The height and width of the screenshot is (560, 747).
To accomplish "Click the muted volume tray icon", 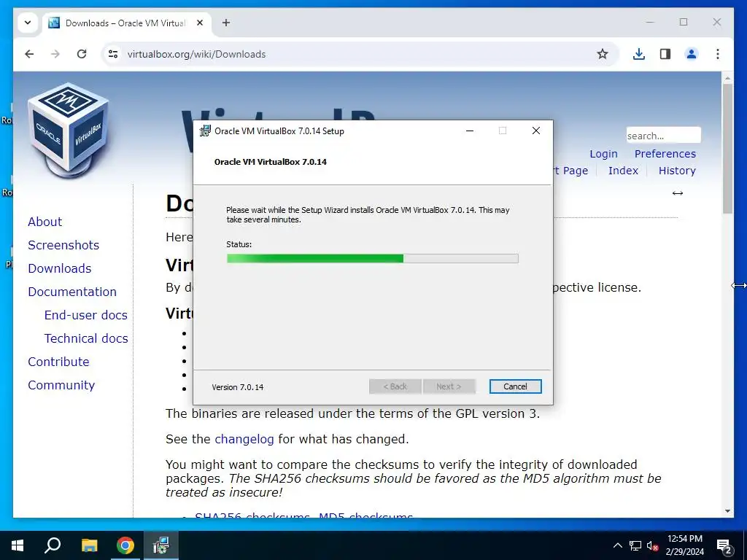I will pos(652,545).
